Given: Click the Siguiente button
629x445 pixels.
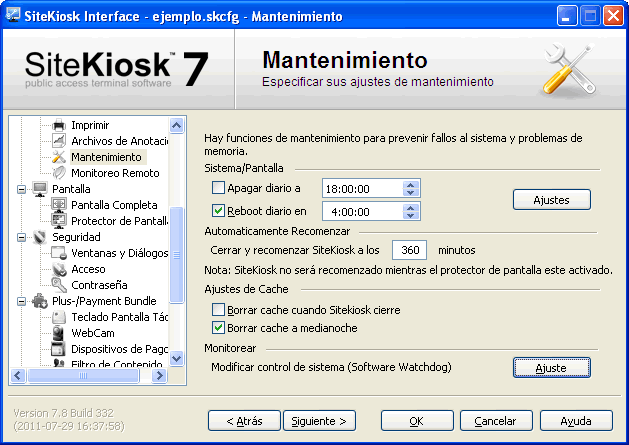Looking at the screenshot, I should pyautogui.click(x=319, y=421).
